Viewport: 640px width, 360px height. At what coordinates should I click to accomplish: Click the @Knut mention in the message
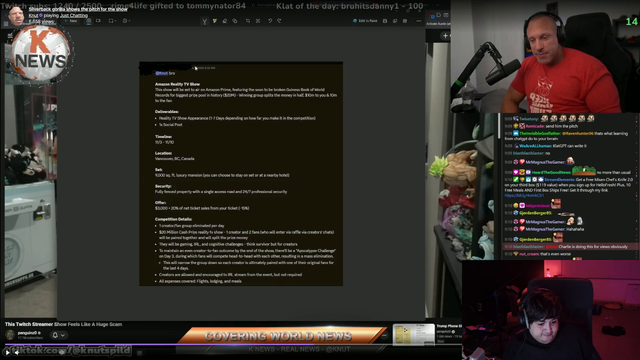[x=162, y=73]
